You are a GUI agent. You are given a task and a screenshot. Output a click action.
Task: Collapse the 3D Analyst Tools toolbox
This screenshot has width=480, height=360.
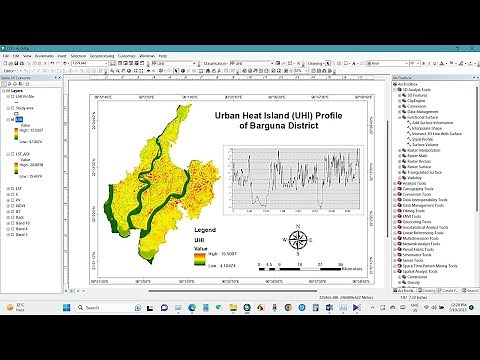point(395,90)
